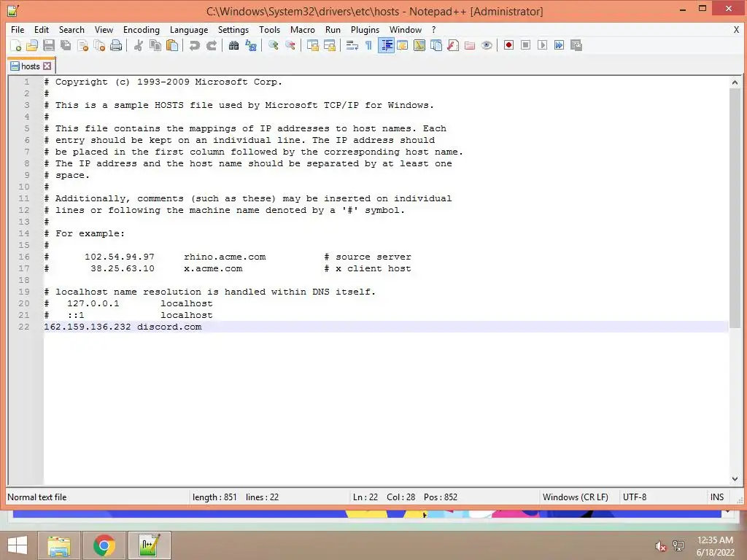
Task: Toggle synchronized vertical scrolling
Action: (312, 45)
